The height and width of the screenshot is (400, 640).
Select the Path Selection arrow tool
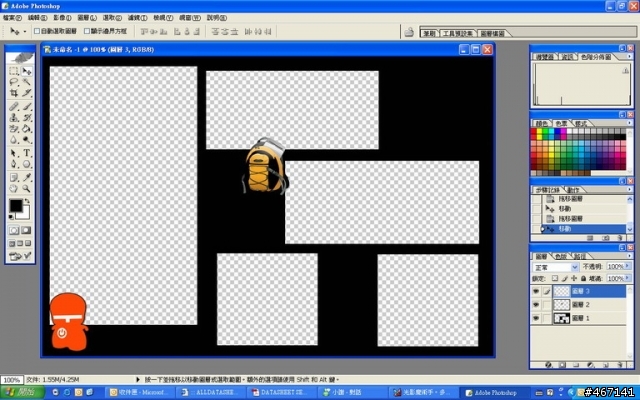click(14, 153)
